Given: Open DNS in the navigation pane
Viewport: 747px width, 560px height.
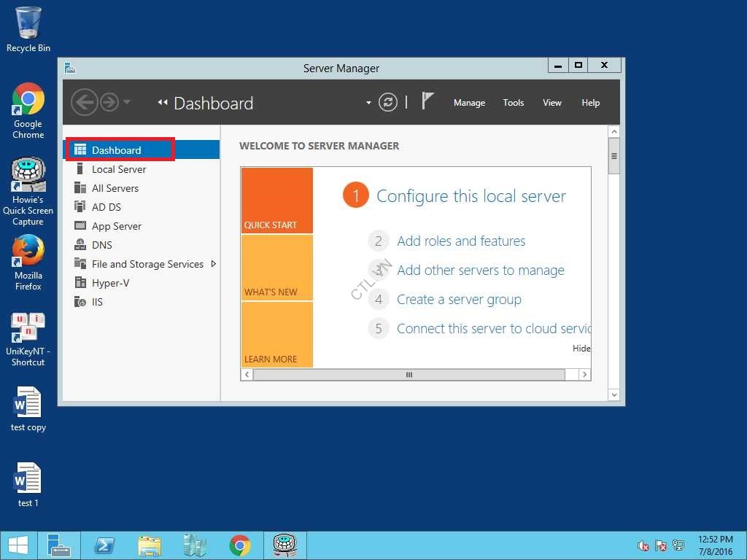Looking at the screenshot, I should pos(101,245).
